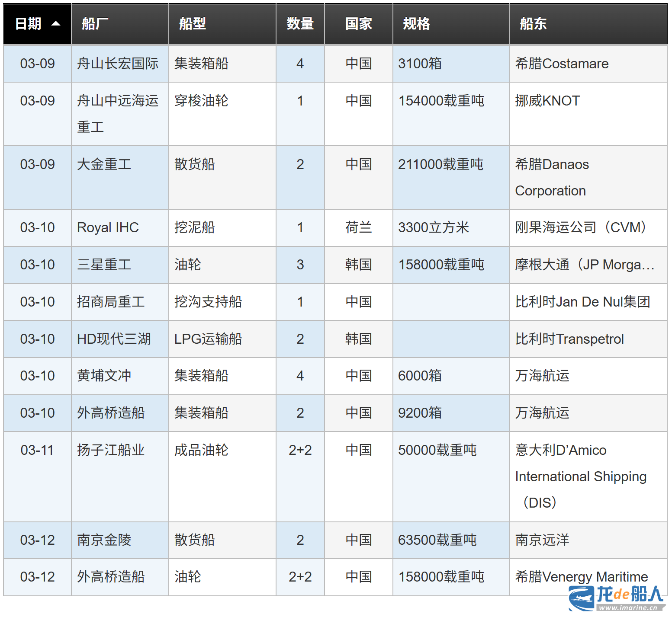Select the 南京远洋 shipowner cell
This screenshot has height=617, width=672.
coord(542,540)
